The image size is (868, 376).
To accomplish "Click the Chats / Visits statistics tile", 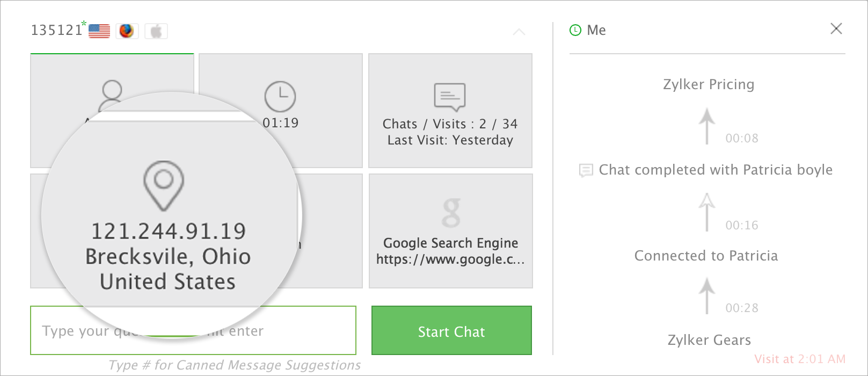I will [x=450, y=111].
